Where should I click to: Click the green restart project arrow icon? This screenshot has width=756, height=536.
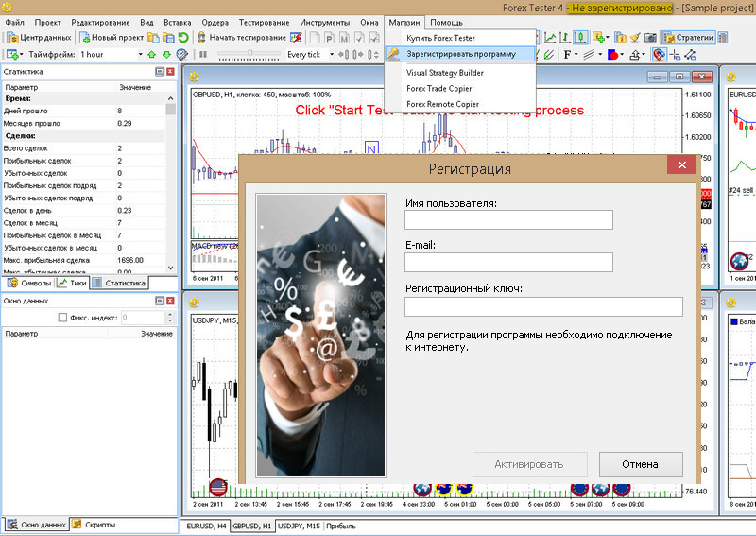183,38
